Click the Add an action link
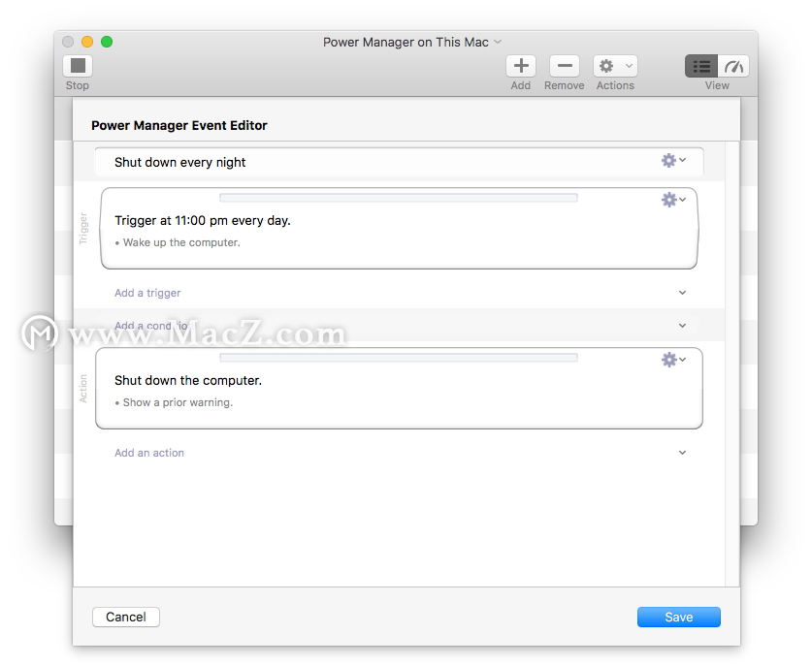The height and width of the screenshot is (666, 812). [x=149, y=453]
